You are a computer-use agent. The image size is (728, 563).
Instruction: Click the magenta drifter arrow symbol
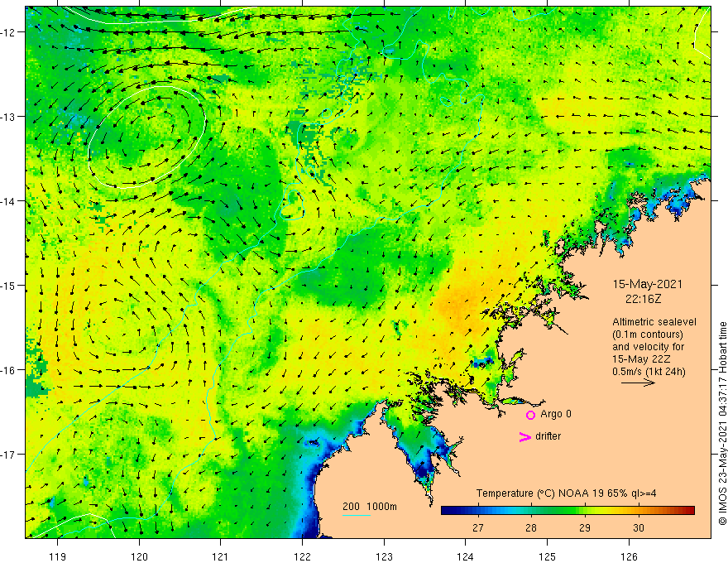[x=524, y=436]
